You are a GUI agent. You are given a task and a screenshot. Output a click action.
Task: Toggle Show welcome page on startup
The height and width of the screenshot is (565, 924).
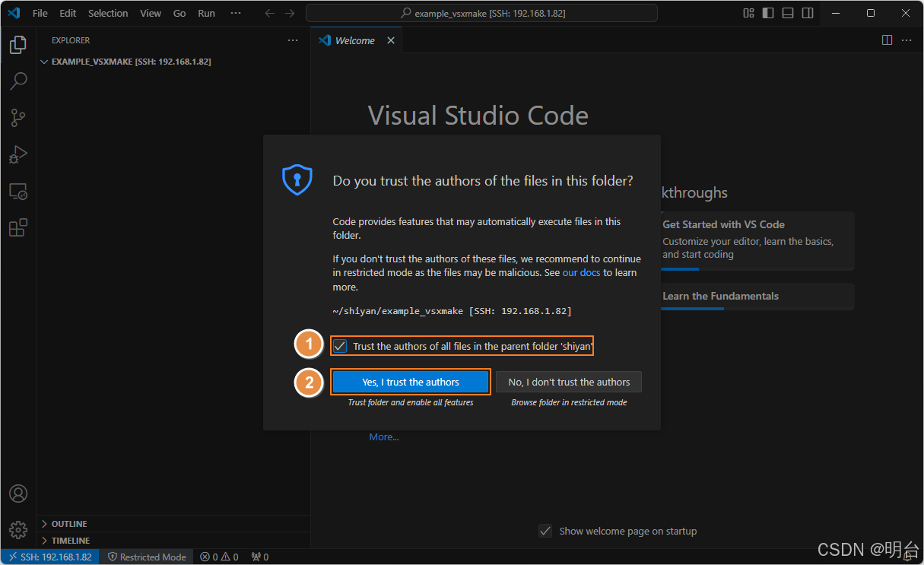tap(545, 531)
